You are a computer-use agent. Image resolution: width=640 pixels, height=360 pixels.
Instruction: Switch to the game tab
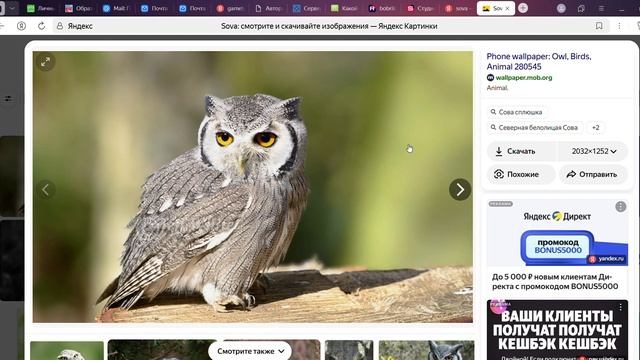click(x=231, y=8)
